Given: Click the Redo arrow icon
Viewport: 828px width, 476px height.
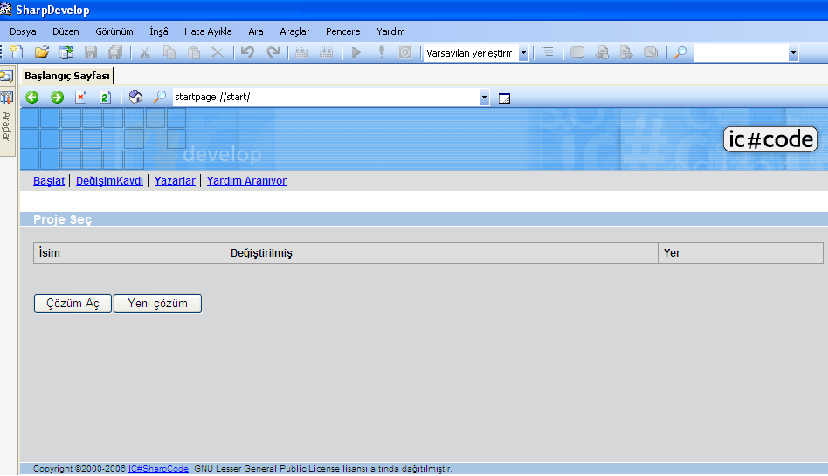Looking at the screenshot, I should click(x=273, y=52).
